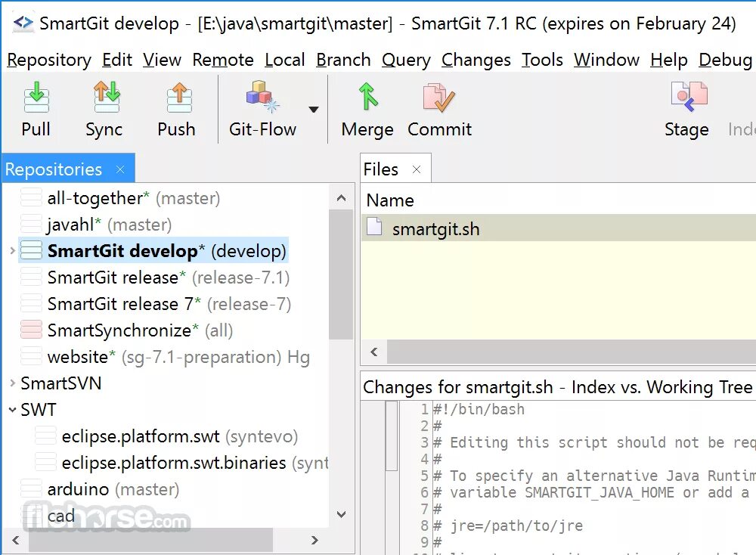Open the Git-Flow dropdown arrow
Image resolution: width=756 pixels, height=555 pixels.
(314, 110)
